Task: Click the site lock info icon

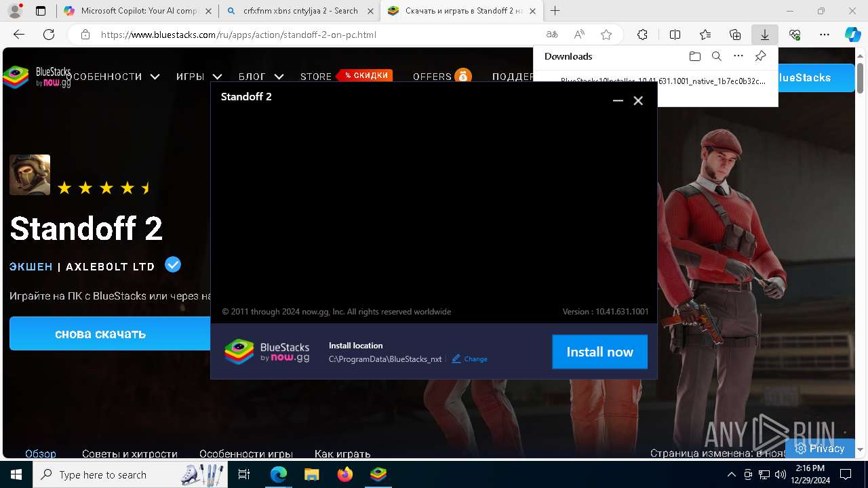Action: [85, 35]
